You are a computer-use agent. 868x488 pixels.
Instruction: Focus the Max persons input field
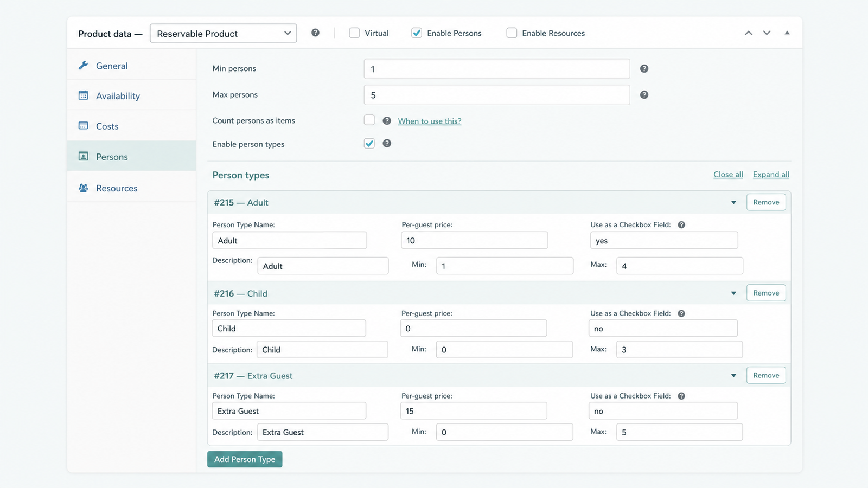[x=497, y=95]
